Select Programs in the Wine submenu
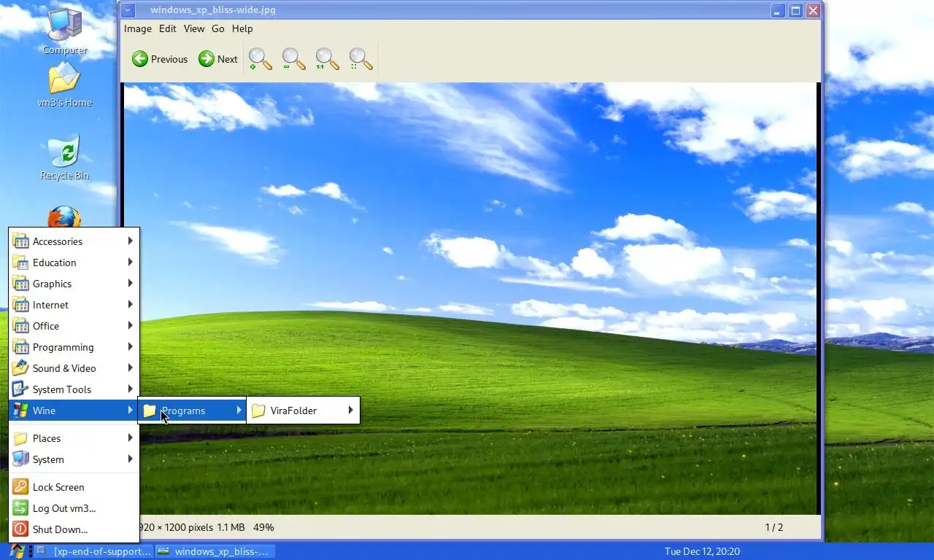 pyautogui.click(x=192, y=411)
